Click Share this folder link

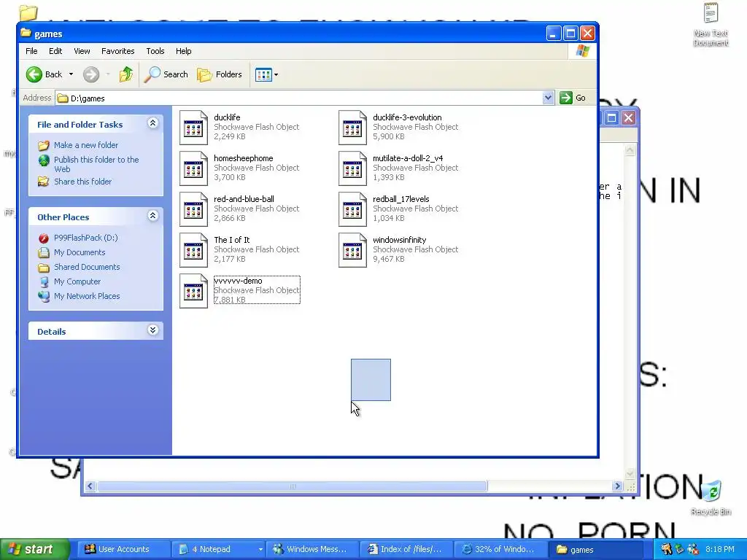pyautogui.click(x=83, y=182)
